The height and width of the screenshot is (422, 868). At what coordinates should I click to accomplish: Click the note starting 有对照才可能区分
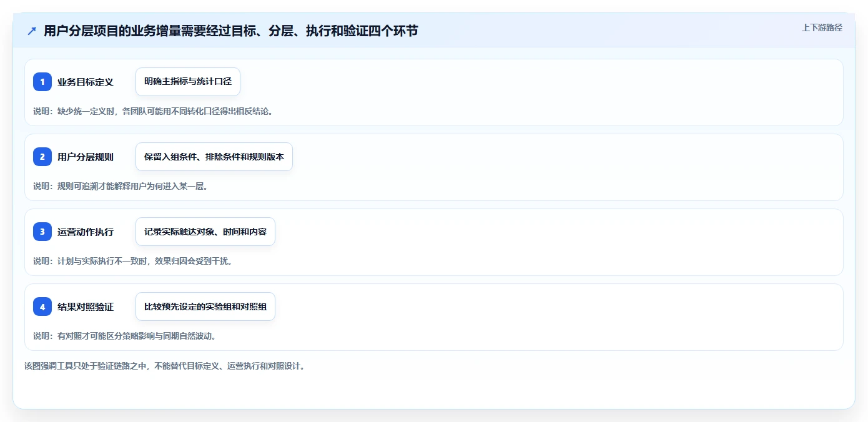point(125,336)
